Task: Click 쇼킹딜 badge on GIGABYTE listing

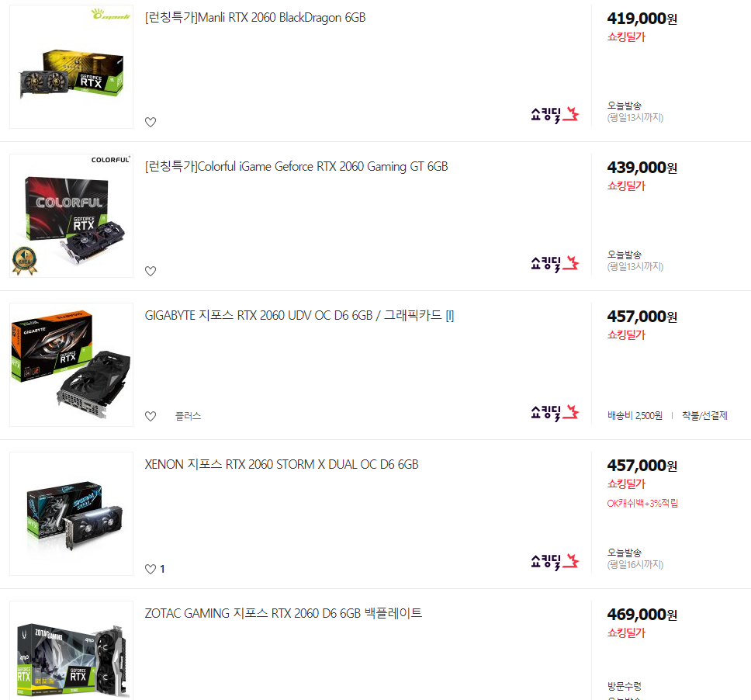Action: pyautogui.click(x=555, y=413)
